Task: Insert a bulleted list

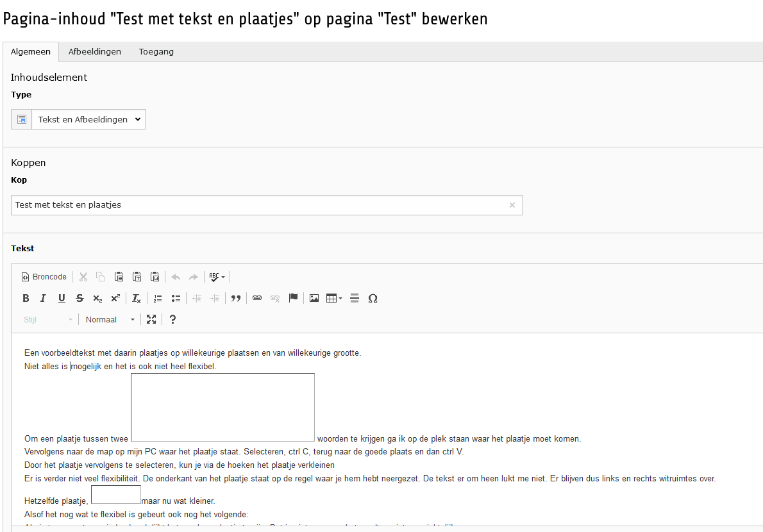Action: (x=176, y=298)
